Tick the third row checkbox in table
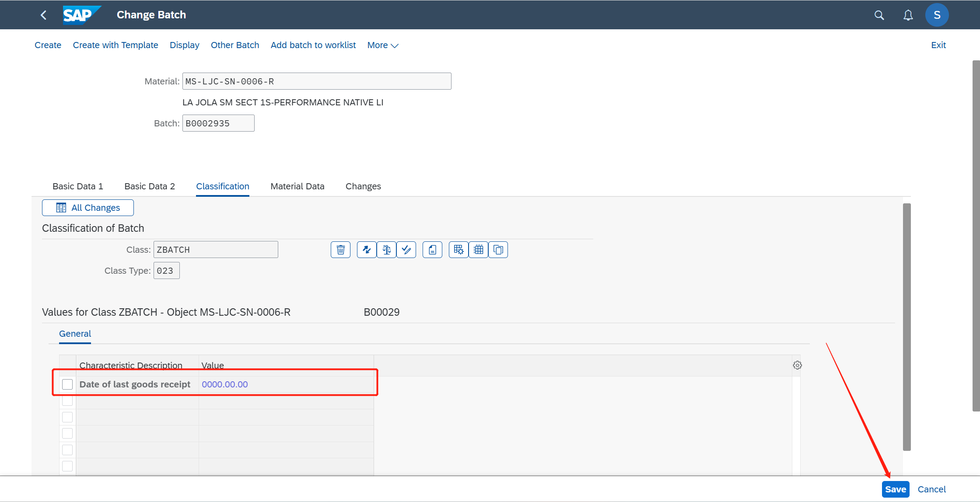The height and width of the screenshot is (502, 980). (x=67, y=417)
